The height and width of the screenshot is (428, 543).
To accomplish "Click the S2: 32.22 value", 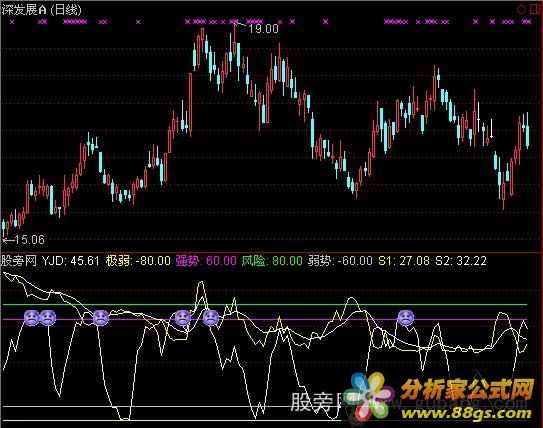I will [x=461, y=261].
